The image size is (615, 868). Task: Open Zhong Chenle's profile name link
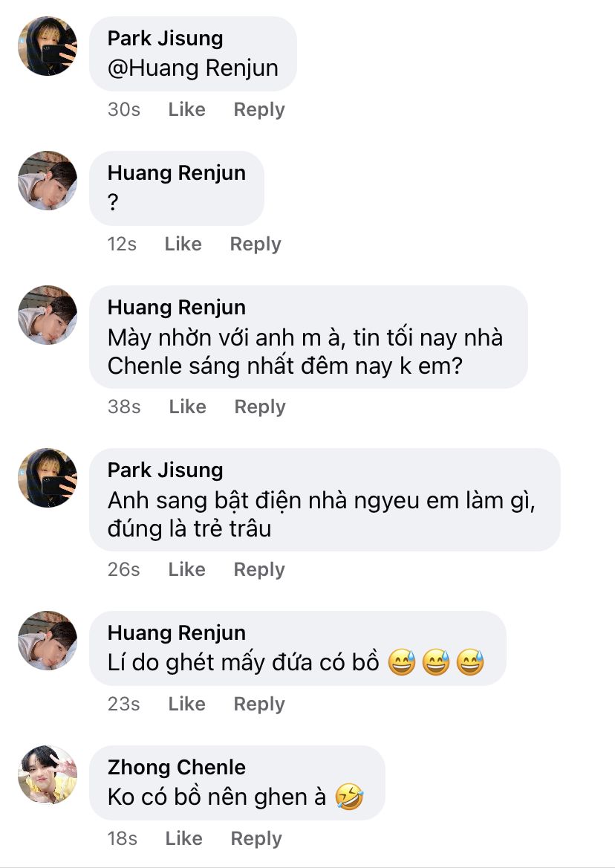(176, 767)
